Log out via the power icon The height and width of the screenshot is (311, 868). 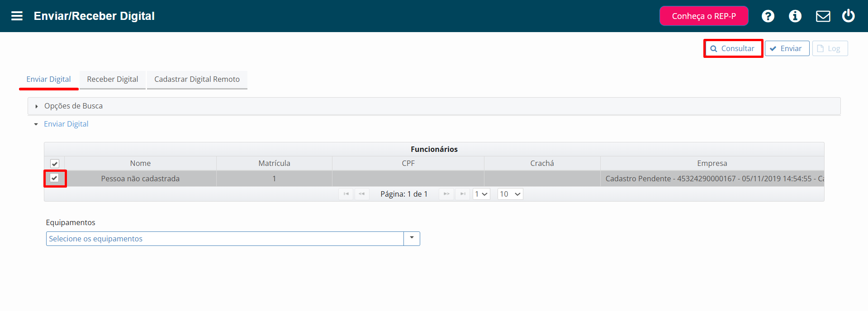[848, 16]
